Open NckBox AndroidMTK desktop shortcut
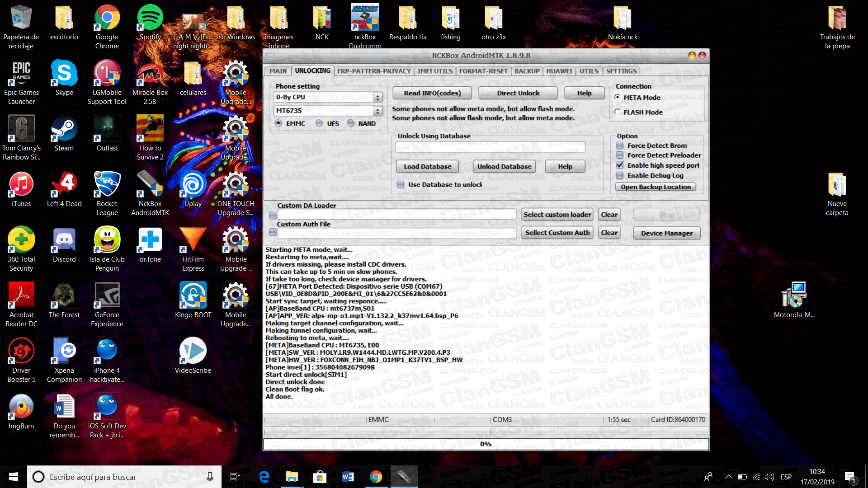The width and height of the screenshot is (868, 488). pyautogui.click(x=150, y=194)
